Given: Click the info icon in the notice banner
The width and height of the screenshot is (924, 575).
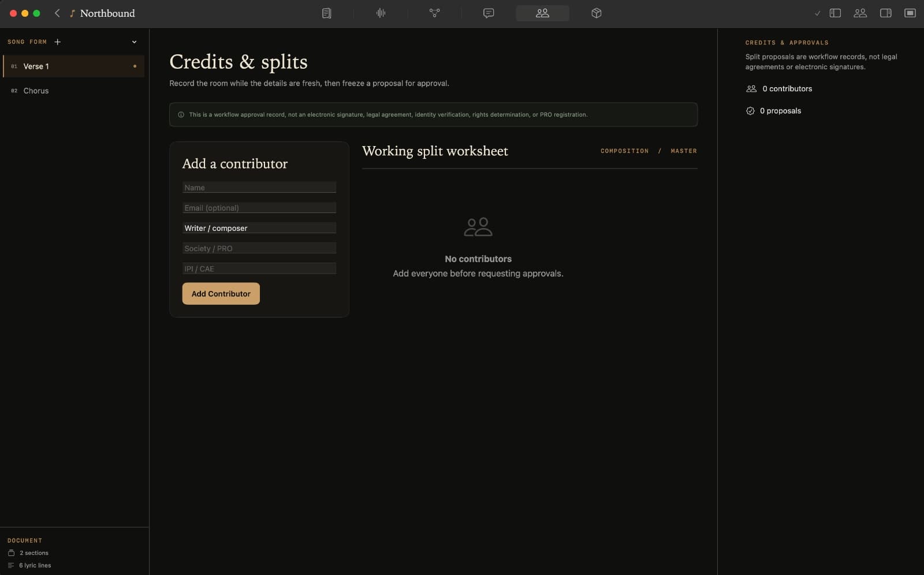Looking at the screenshot, I should pos(181,114).
